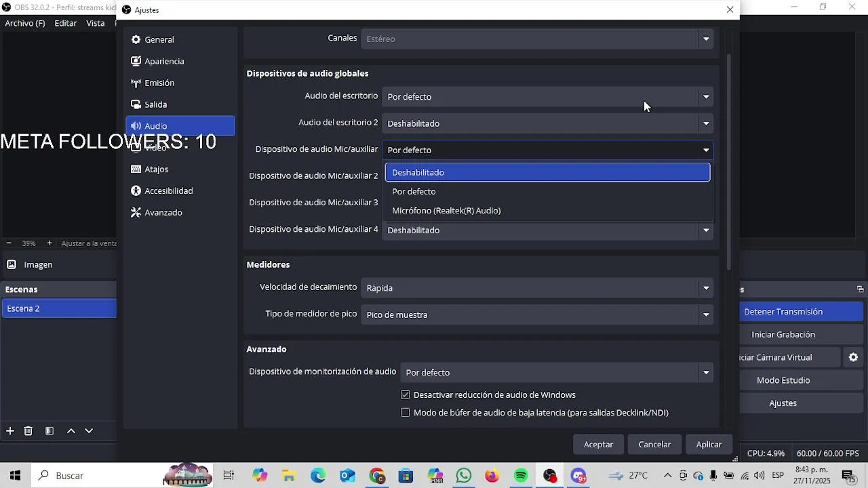The image size is (868, 488).
Task: Open Tipo de medidor de pico dropdown
Action: (x=536, y=314)
